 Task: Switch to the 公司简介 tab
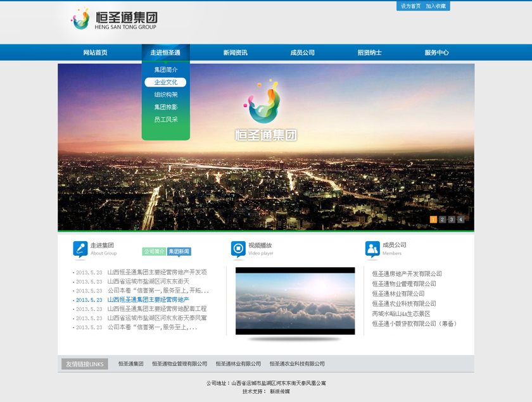(x=154, y=251)
